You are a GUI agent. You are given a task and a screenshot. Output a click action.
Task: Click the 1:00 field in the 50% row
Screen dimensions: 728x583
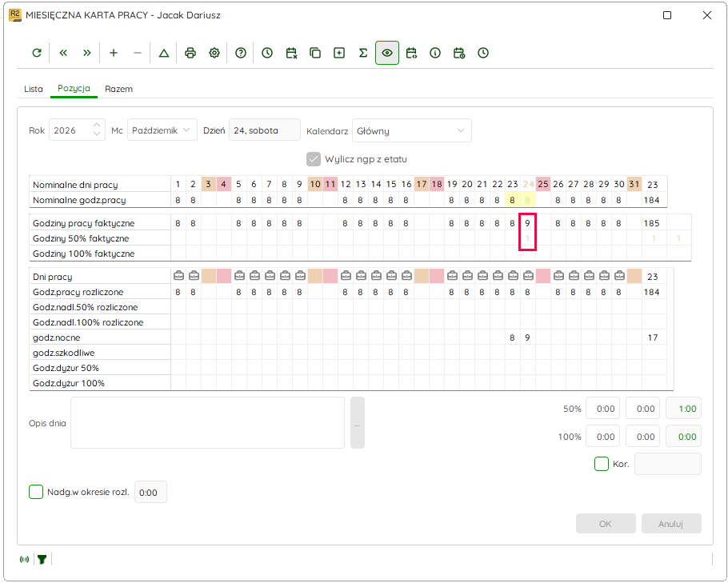point(683,409)
